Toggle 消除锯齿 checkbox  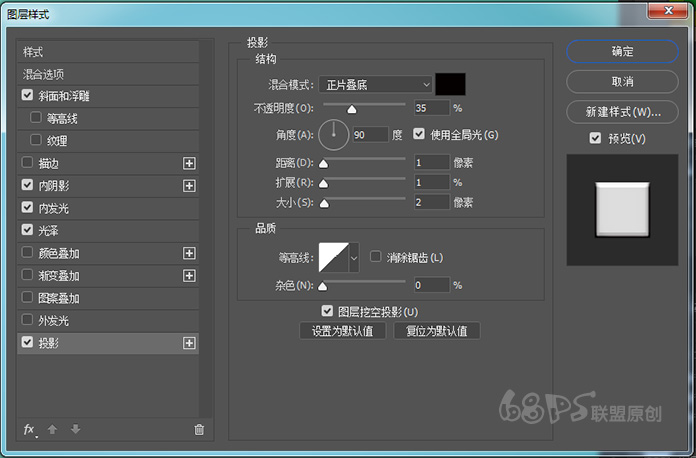point(376,257)
